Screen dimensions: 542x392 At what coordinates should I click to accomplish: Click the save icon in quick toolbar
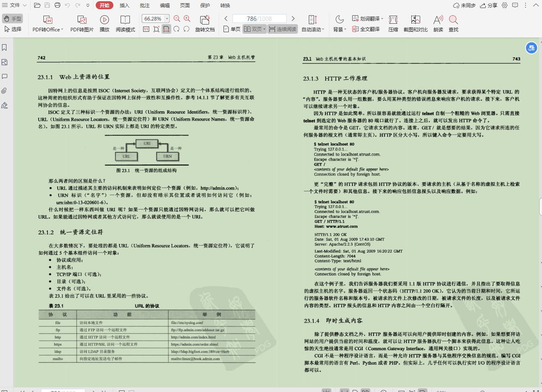[x=47, y=5]
